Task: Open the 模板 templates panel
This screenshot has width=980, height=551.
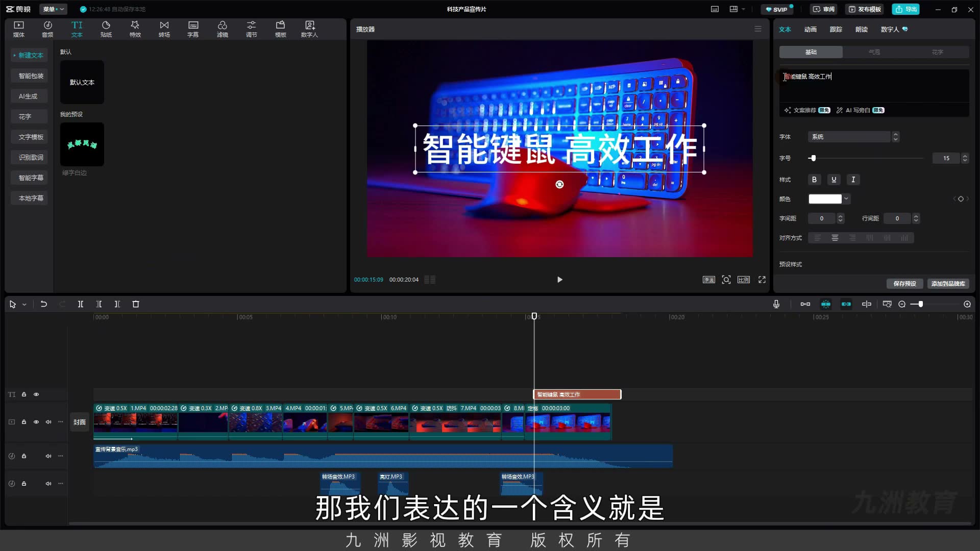Action: [281, 29]
